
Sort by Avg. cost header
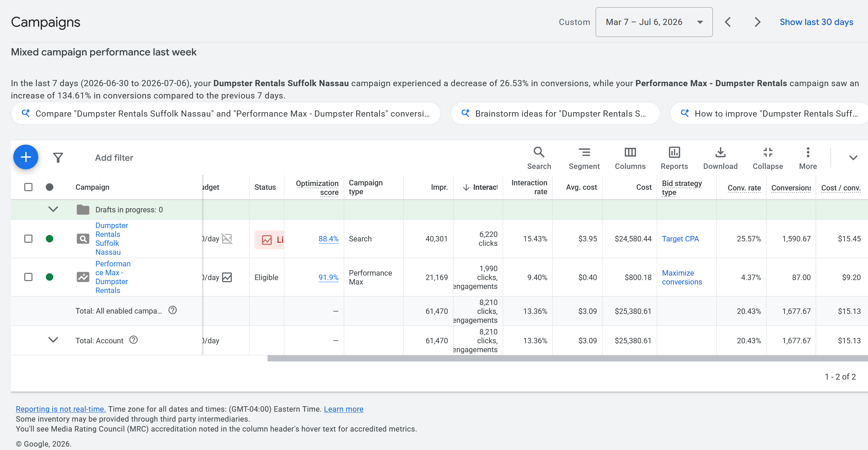tap(581, 187)
